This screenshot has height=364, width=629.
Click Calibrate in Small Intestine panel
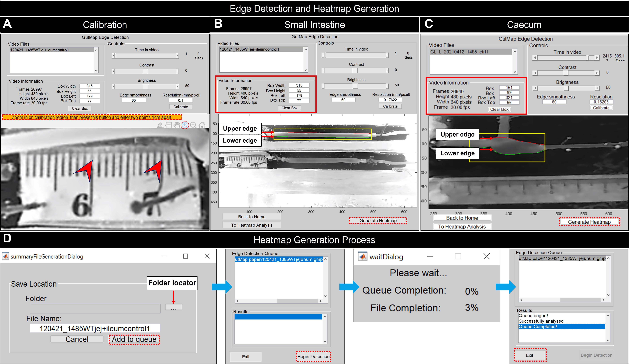[390, 106]
